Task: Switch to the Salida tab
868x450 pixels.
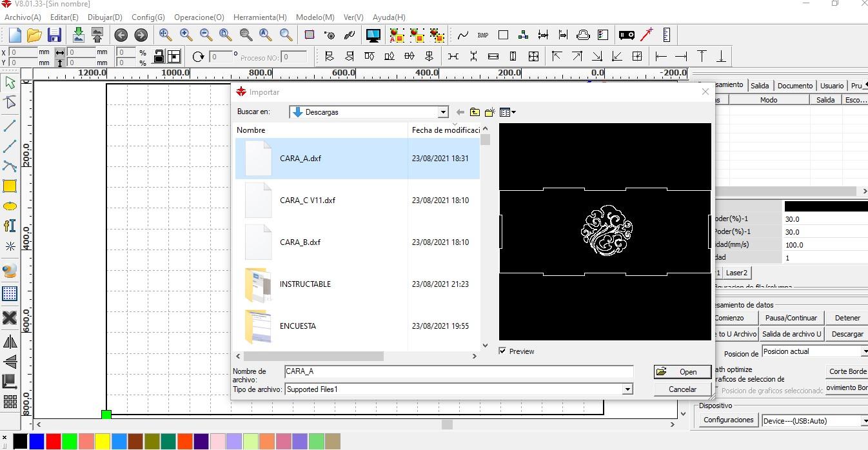Action: pyautogui.click(x=760, y=86)
